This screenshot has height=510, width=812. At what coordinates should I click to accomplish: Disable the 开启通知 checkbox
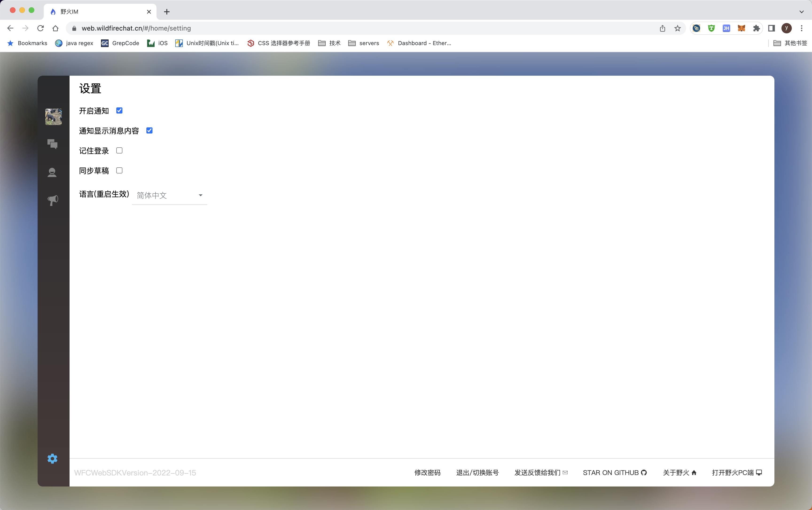119,111
